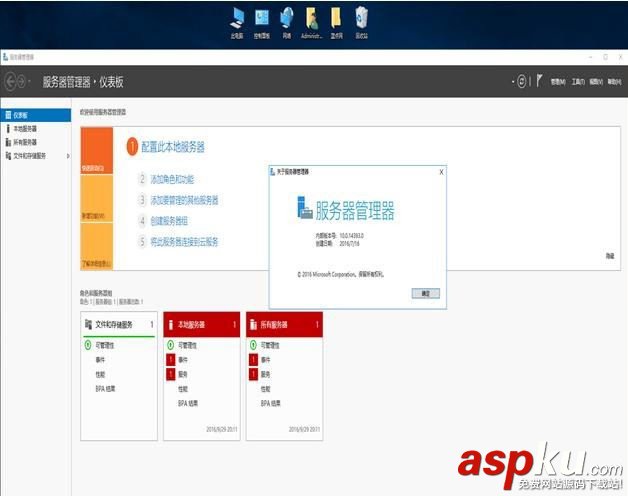Select 文件和存储服务 in the left sidebar
Screen dimensions: 628x496
[x=36, y=156]
